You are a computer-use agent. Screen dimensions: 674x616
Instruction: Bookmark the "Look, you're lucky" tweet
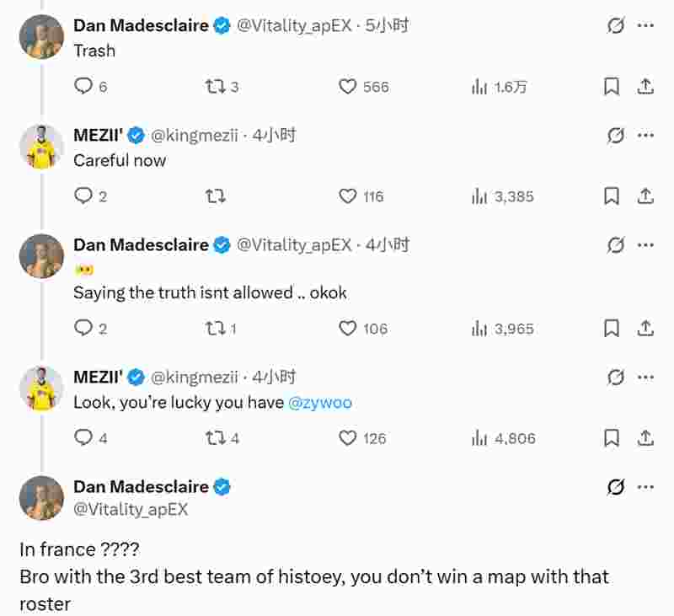click(x=612, y=438)
